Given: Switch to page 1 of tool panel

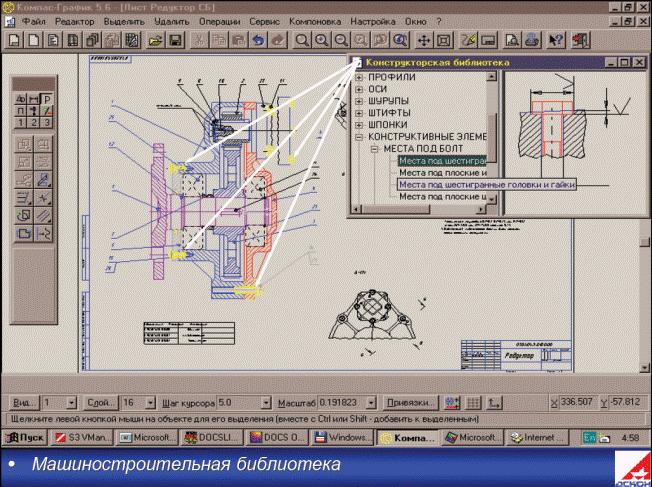Looking at the screenshot, I should (x=20, y=123).
